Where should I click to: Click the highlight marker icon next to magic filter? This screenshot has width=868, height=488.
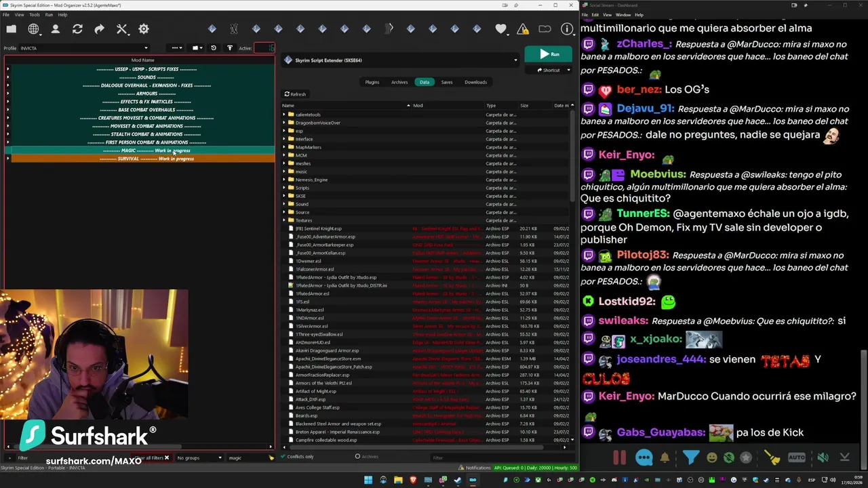(x=271, y=457)
